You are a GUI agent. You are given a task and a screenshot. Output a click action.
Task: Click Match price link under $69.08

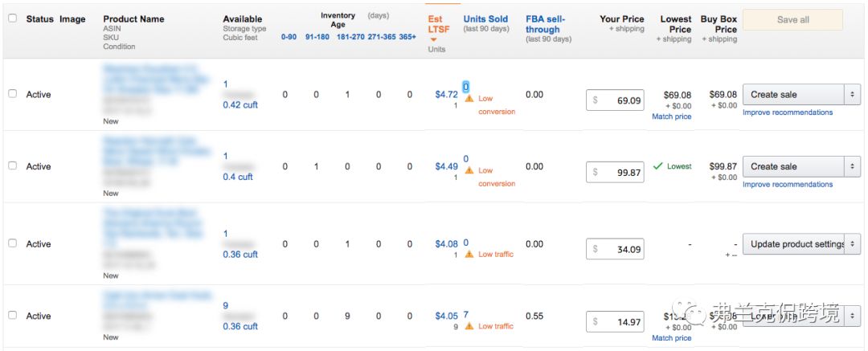point(671,116)
